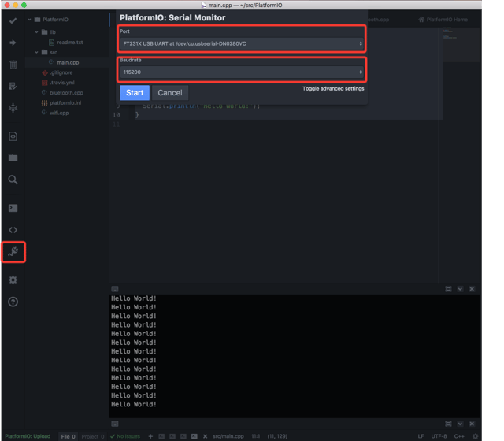Add new terminal with plus icon
Viewport: 504px width, 441px height.
coord(150,436)
